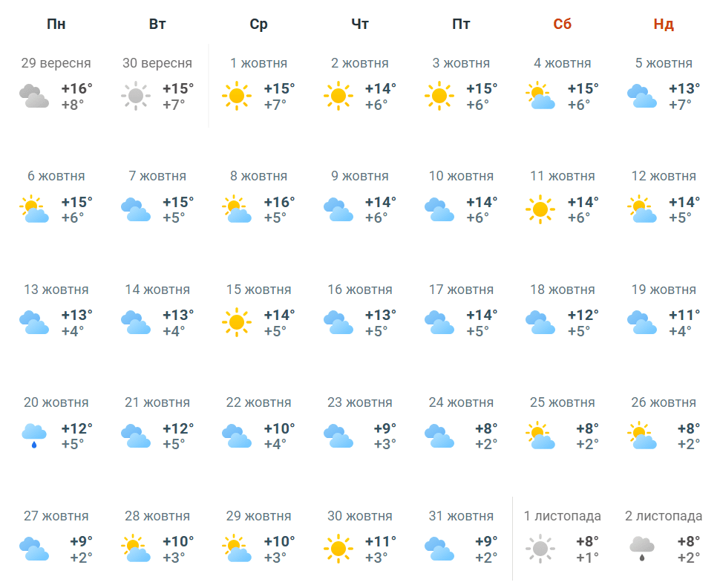Select the red Сб column header
This screenshot has height=588, width=720.
(563, 24)
